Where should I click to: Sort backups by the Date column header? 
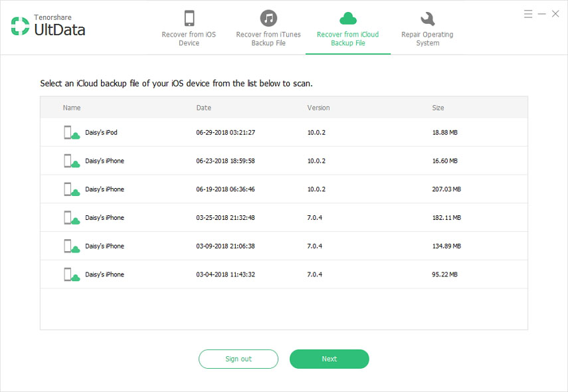(204, 108)
